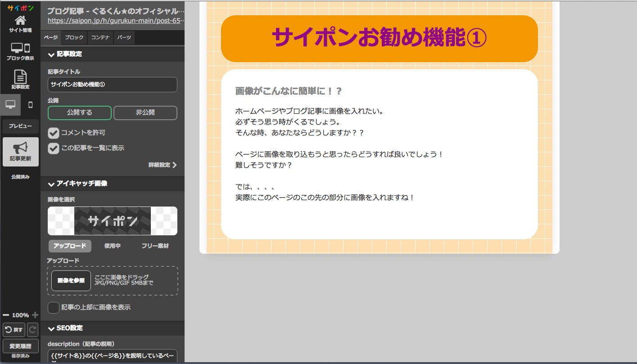The width and height of the screenshot is (637, 364).
Task: Click the 戻す undo button
Action: pyautogui.click(x=14, y=330)
